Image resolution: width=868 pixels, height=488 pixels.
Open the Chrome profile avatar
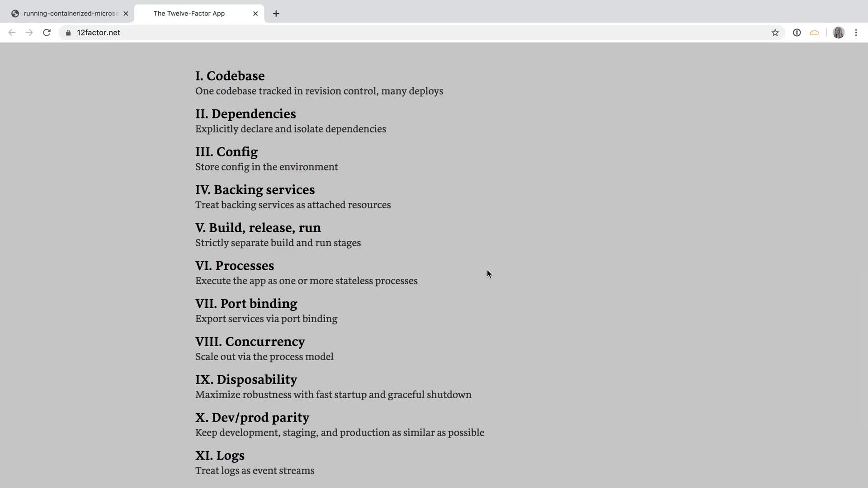point(838,33)
